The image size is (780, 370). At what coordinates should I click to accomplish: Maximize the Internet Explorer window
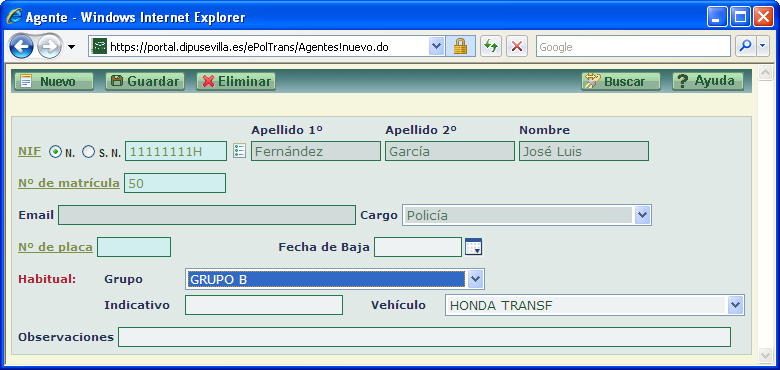coord(740,17)
